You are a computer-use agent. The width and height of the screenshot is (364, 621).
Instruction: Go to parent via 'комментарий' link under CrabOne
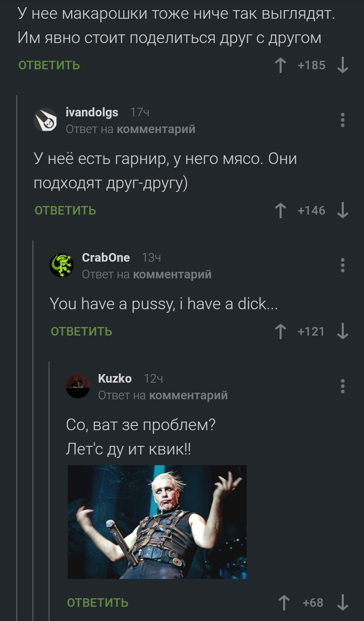tap(172, 274)
